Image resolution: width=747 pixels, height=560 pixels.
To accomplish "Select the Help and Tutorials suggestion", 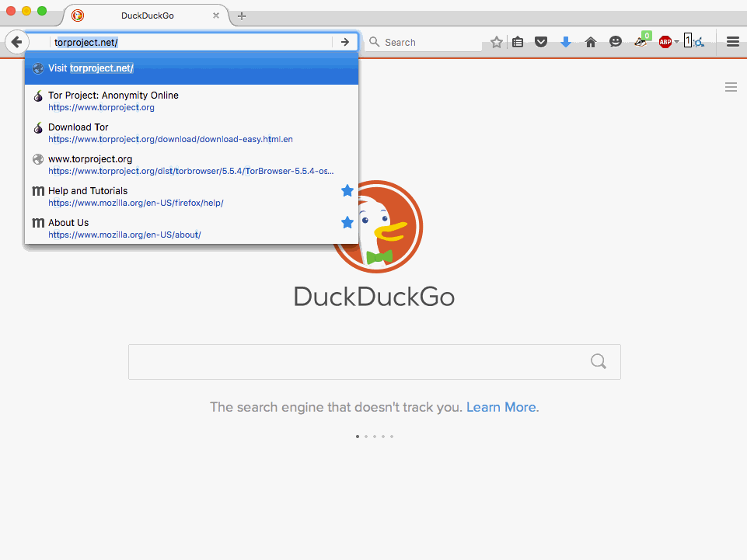I will click(x=191, y=197).
